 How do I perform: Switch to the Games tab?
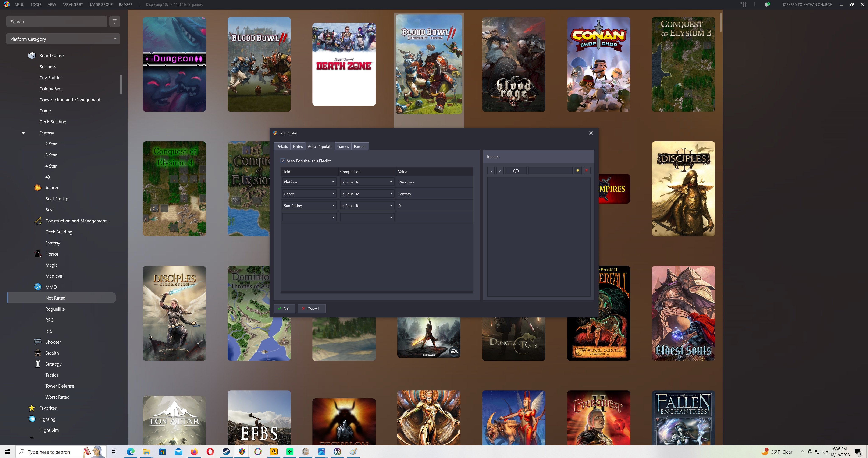pyautogui.click(x=343, y=146)
